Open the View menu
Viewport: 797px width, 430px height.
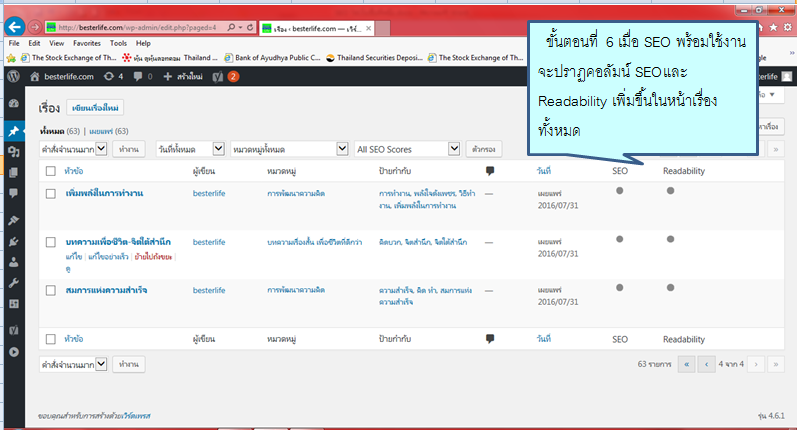pyautogui.click(x=56, y=43)
